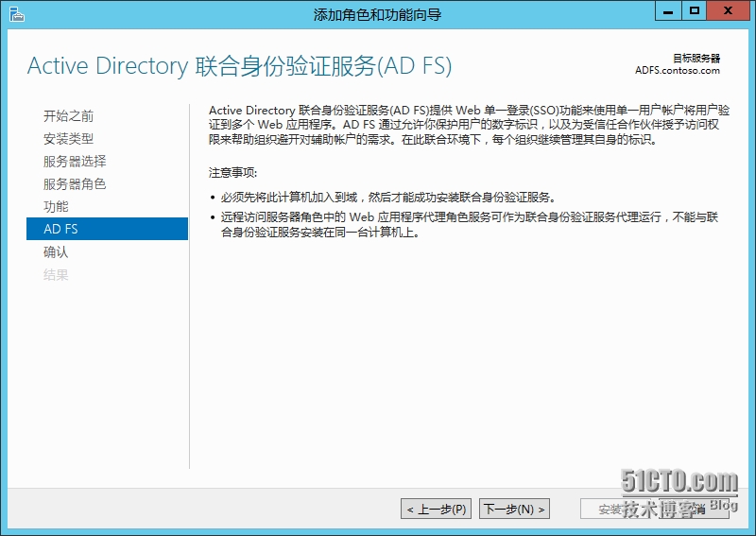Click the greyed-out 结果 step
The height and width of the screenshot is (536, 756).
[56, 275]
